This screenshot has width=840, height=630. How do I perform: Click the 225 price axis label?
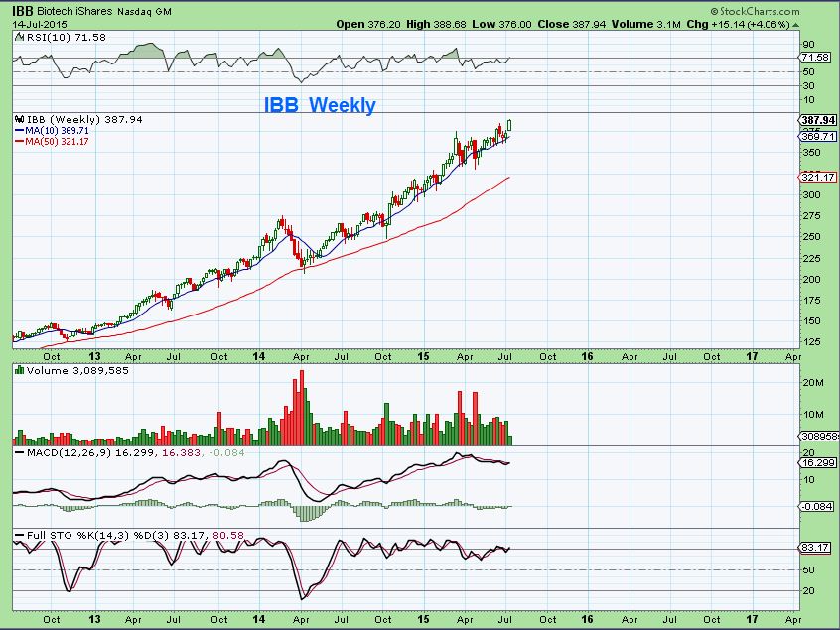pyautogui.click(x=811, y=258)
